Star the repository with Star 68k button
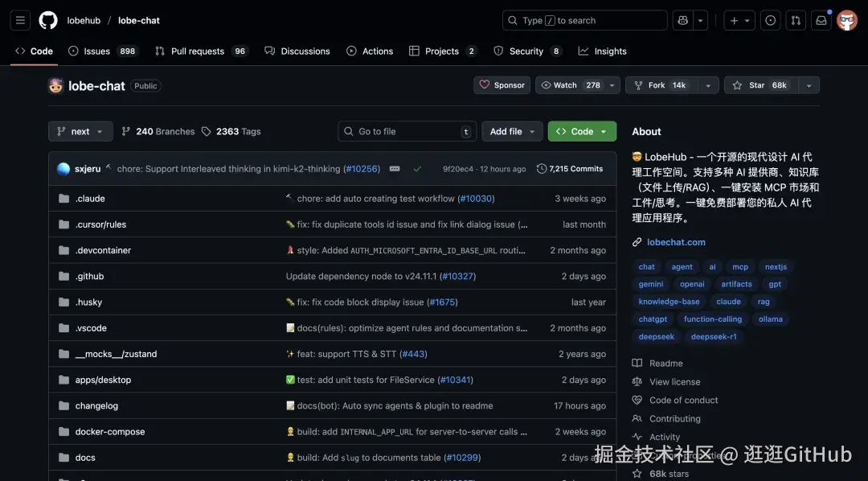Screen dimensions: 868x481 pos(762,85)
